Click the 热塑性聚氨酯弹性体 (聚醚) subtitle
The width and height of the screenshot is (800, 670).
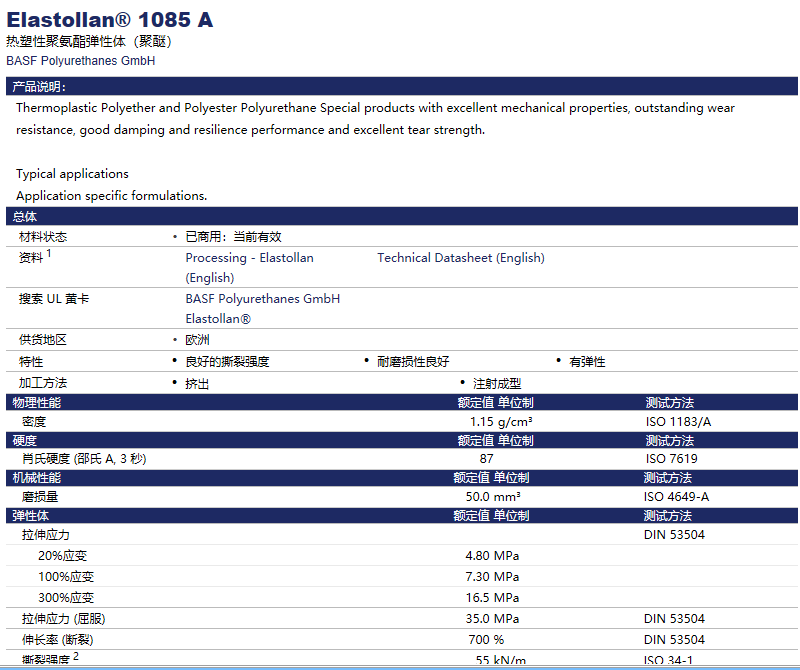point(89,41)
